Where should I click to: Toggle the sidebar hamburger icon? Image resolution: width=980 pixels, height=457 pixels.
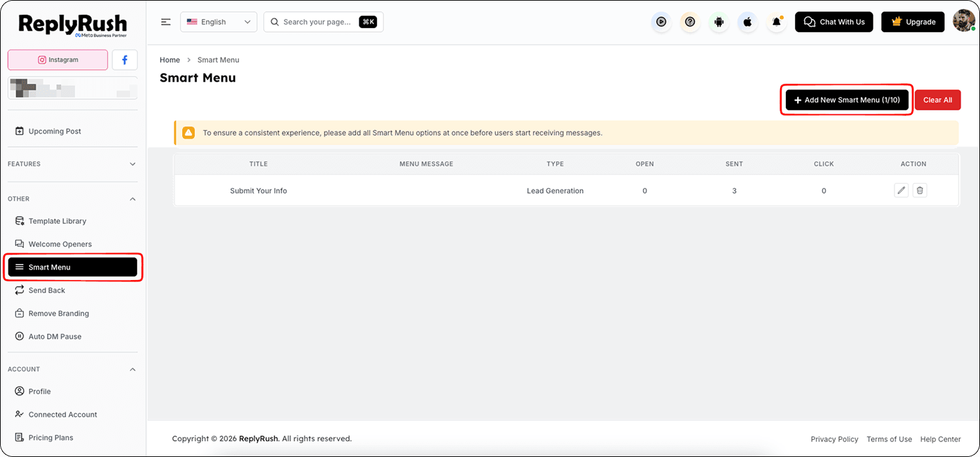coord(166,22)
